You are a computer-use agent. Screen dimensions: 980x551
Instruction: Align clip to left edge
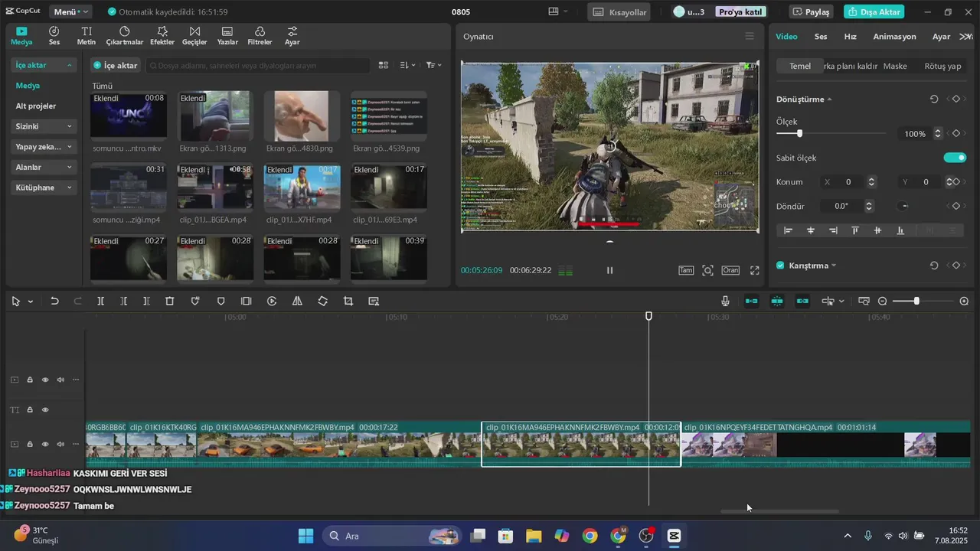(x=788, y=230)
